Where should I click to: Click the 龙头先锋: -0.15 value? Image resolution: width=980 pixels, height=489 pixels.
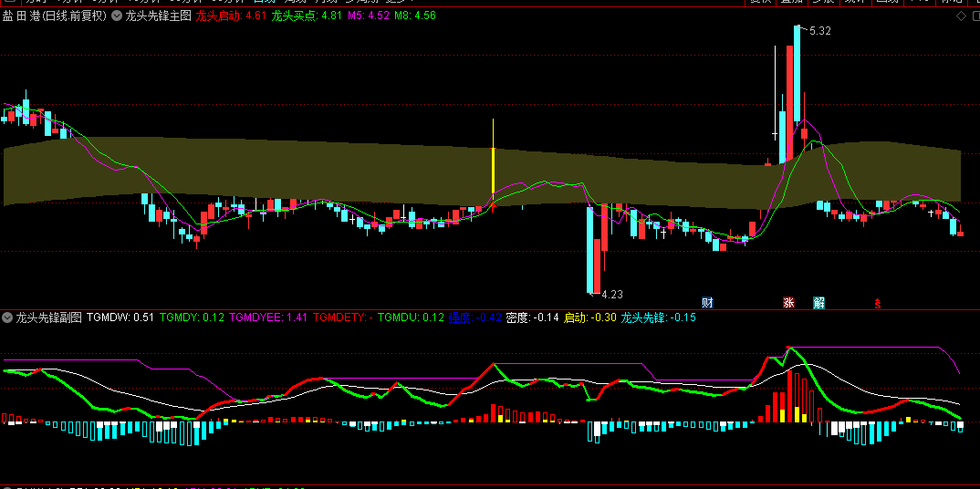tap(659, 317)
